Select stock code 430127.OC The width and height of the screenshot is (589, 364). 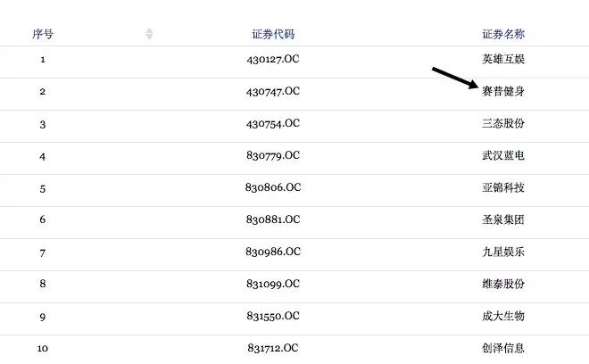click(x=273, y=60)
